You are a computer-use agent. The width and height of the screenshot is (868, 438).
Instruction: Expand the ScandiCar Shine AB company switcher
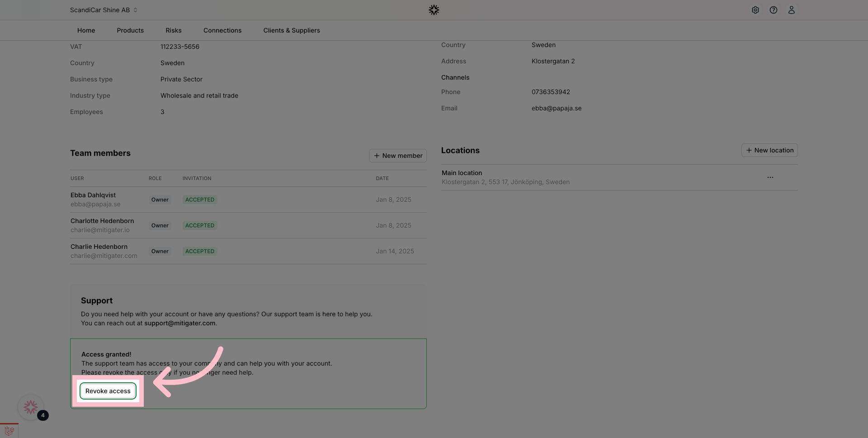pyautogui.click(x=104, y=10)
